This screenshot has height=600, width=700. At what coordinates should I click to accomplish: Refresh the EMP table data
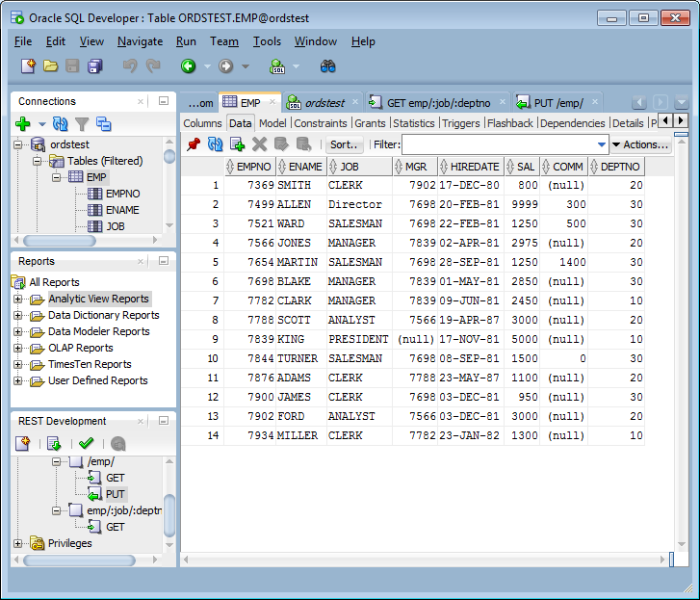coord(215,144)
